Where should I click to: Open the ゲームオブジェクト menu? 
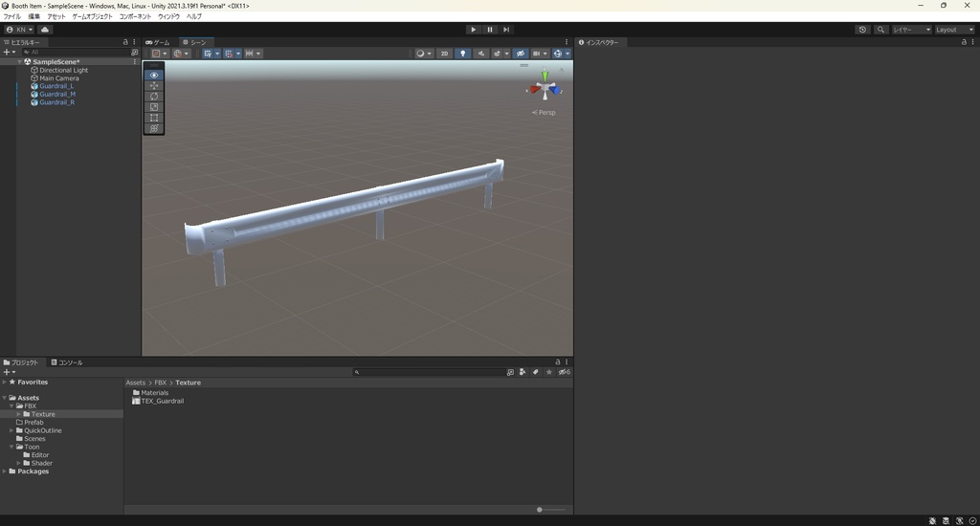pos(93,16)
